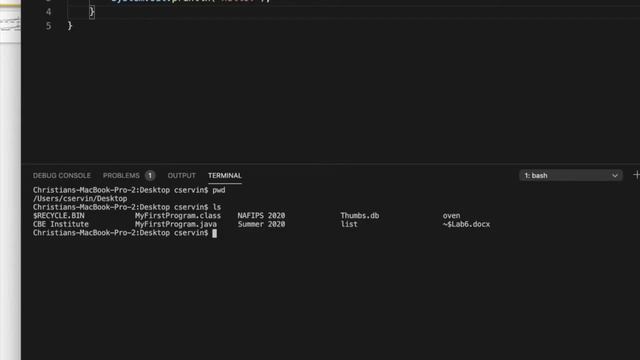Click NAFIPS 2020 in terminal listing
The image size is (640, 360).
[x=261, y=216]
